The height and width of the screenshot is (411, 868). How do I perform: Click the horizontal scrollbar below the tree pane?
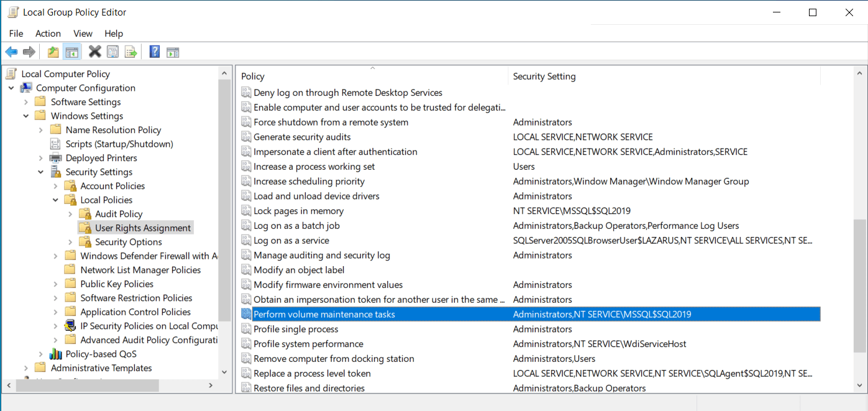87,386
